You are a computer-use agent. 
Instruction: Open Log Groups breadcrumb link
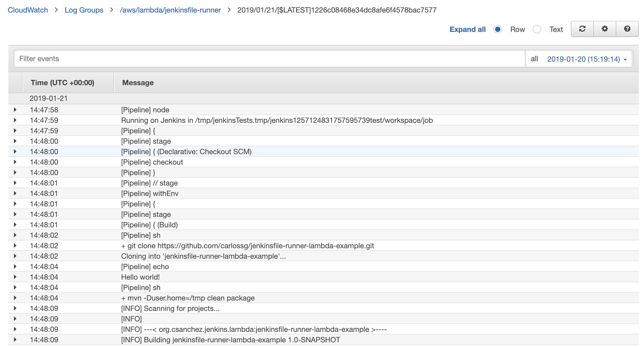pos(84,10)
